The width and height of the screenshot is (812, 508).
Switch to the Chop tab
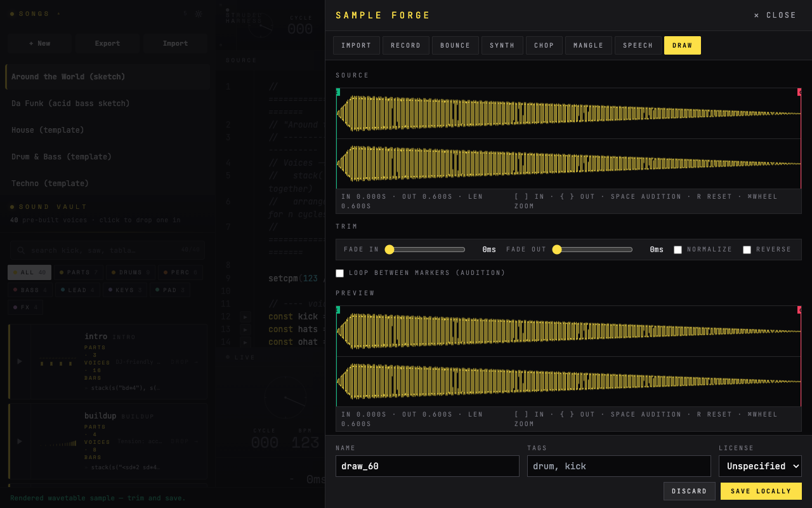tap(544, 45)
